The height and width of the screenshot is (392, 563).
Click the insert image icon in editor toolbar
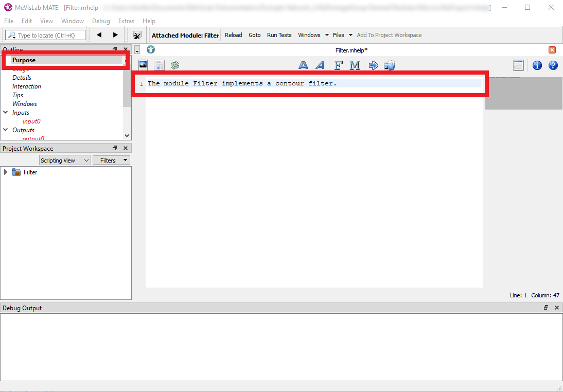tap(143, 65)
